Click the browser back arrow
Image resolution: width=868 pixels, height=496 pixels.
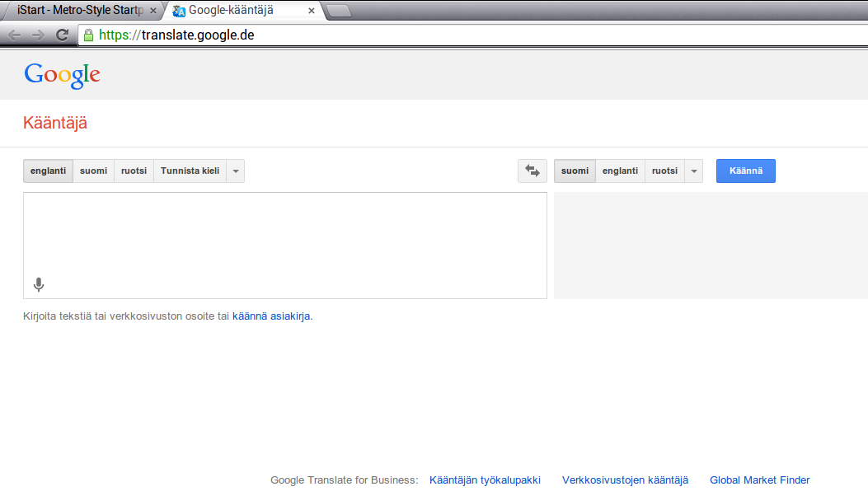tap(14, 35)
